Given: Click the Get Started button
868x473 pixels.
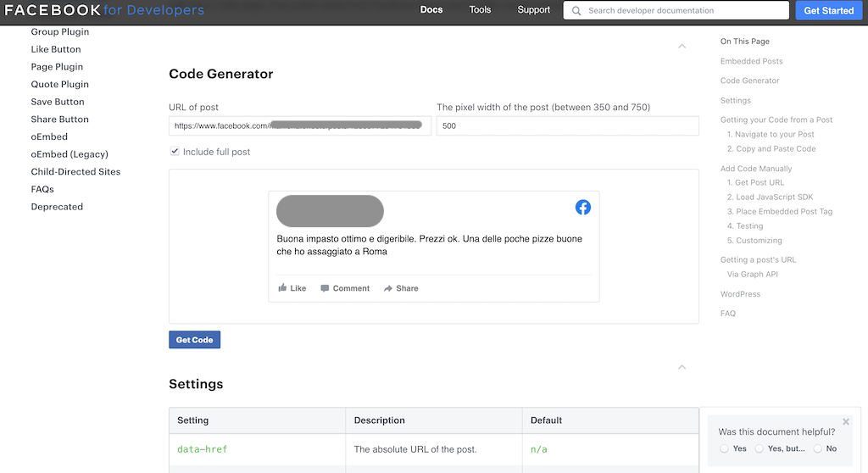Looking at the screenshot, I should pyautogui.click(x=829, y=10).
